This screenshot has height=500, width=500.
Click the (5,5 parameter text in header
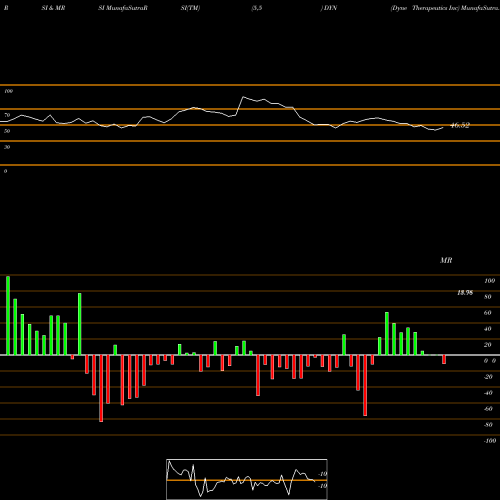(257, 8)
